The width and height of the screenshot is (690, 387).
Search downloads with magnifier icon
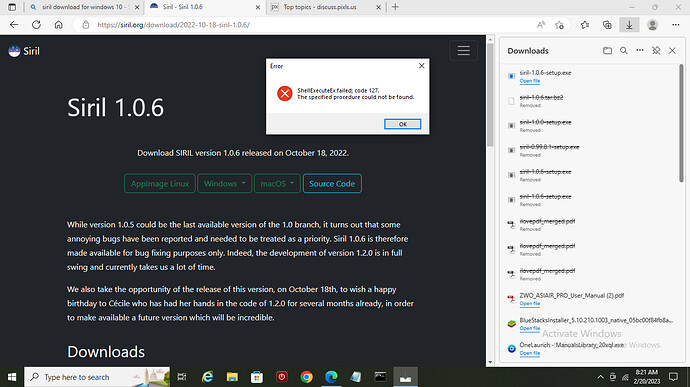pos(624,51)
